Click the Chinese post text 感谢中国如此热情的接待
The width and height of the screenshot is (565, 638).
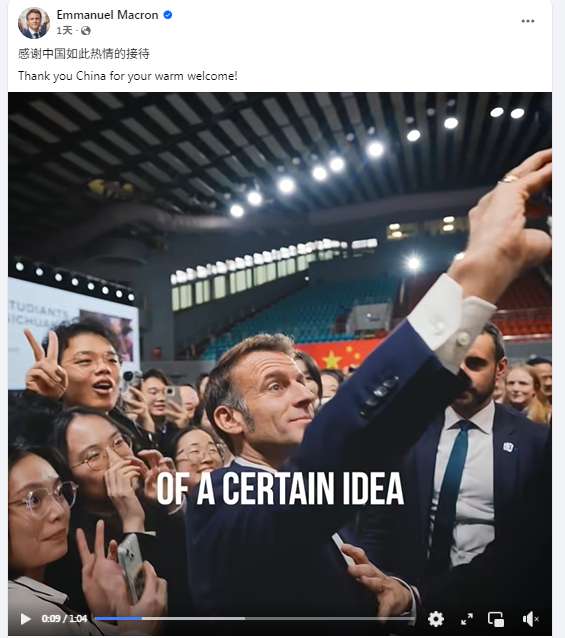84,53
